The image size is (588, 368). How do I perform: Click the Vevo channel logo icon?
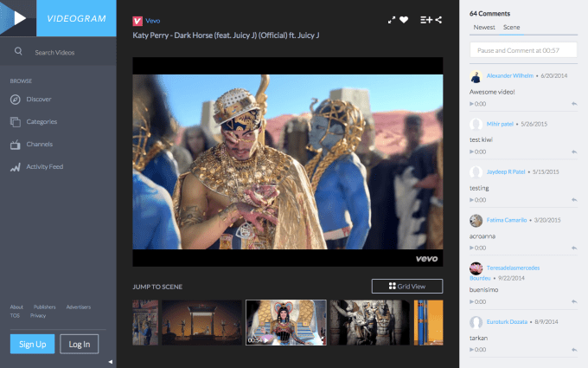(137, 21)
